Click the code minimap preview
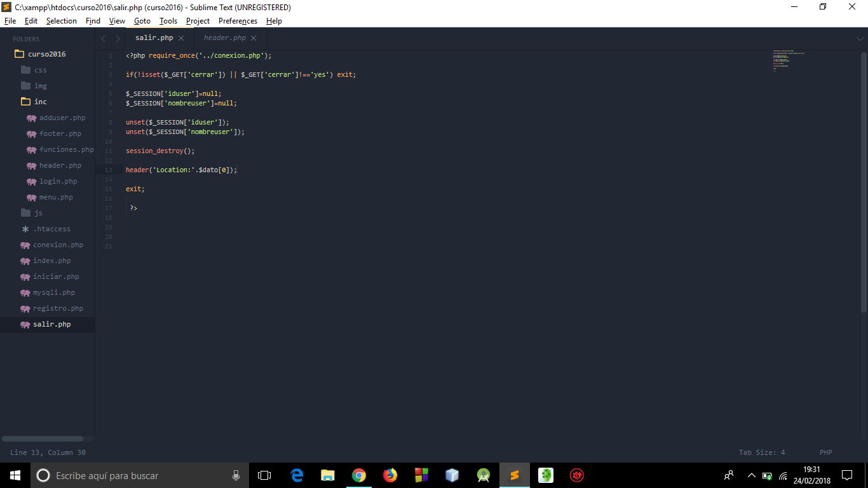Viewport: 868px width, 488px height. pyautogui.click(x=789, y=60)
